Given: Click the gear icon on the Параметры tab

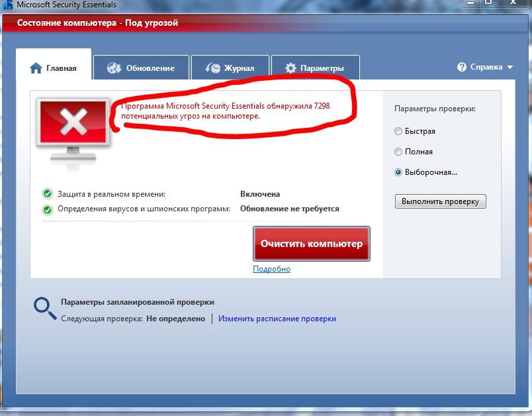Looking at the screenshot, I should click(290, 68).
